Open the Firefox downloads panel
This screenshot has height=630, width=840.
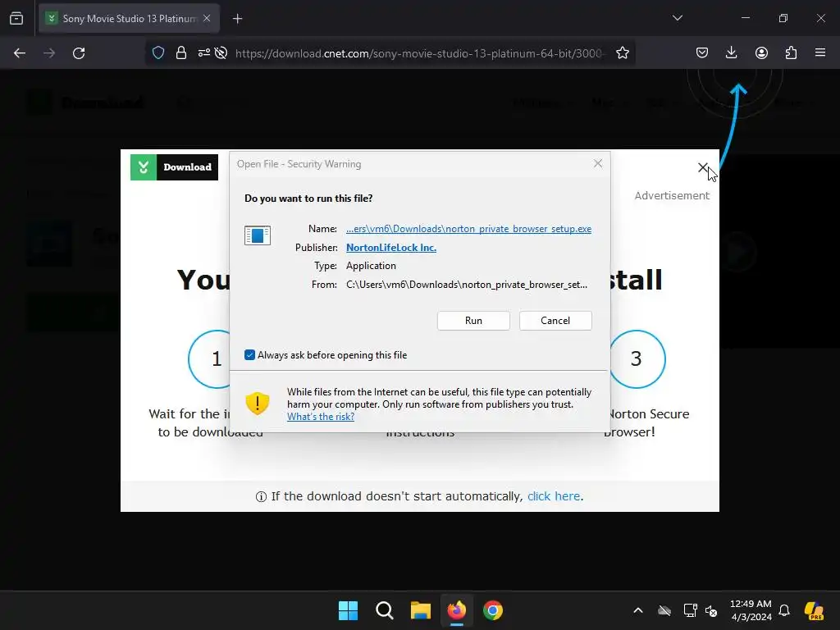(x=731, y=53)
